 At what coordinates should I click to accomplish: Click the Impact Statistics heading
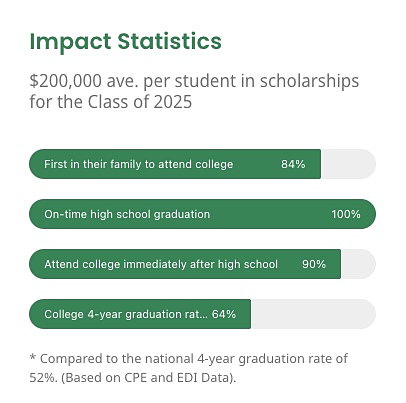[x=125, y=41]
